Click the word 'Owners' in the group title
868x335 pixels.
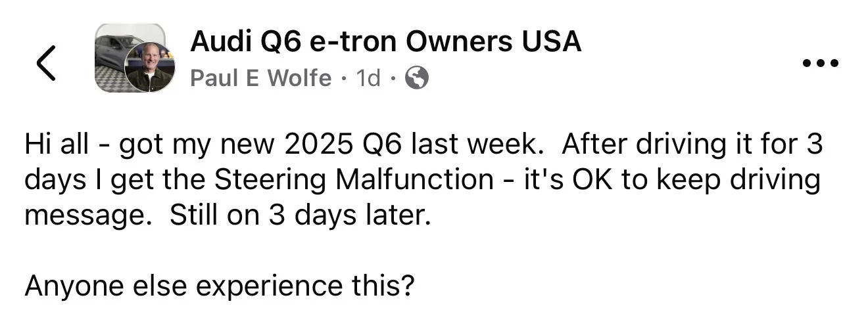click(x=459, y=42)
